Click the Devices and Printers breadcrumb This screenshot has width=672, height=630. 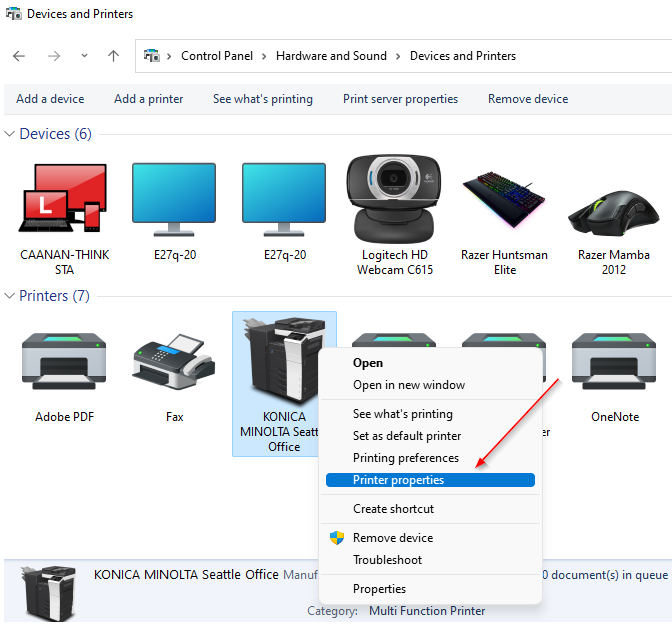[x=463, y=56]
